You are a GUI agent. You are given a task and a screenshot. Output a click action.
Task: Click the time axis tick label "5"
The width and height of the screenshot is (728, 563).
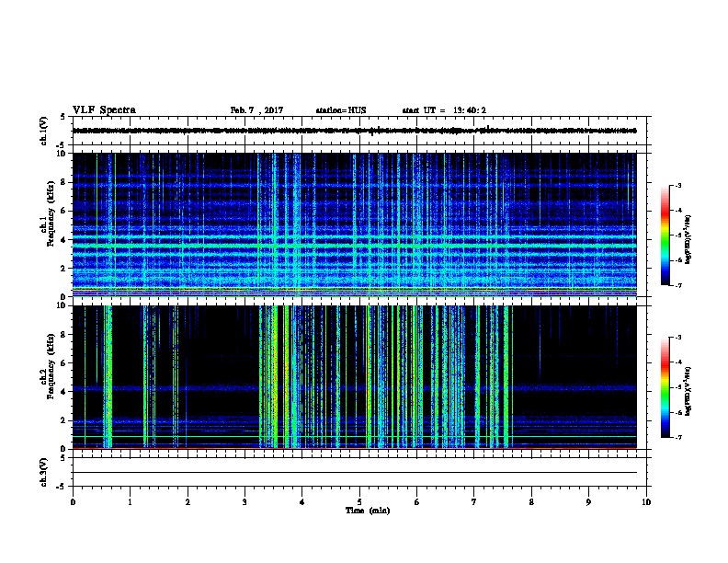[x=359, y=502]
